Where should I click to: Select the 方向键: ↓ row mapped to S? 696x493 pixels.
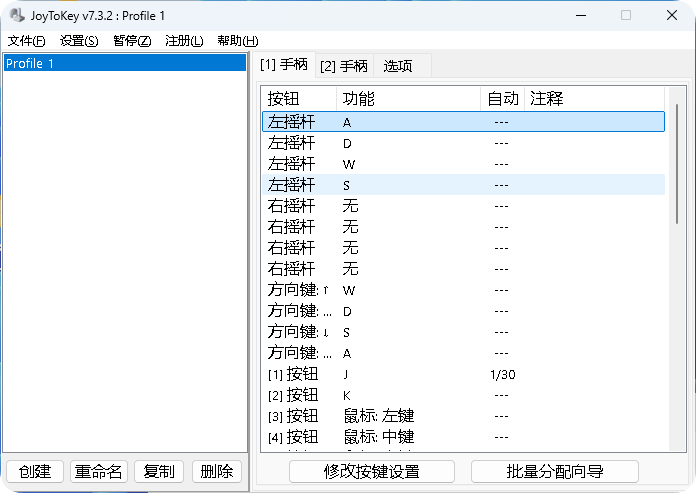coord(463,331)
